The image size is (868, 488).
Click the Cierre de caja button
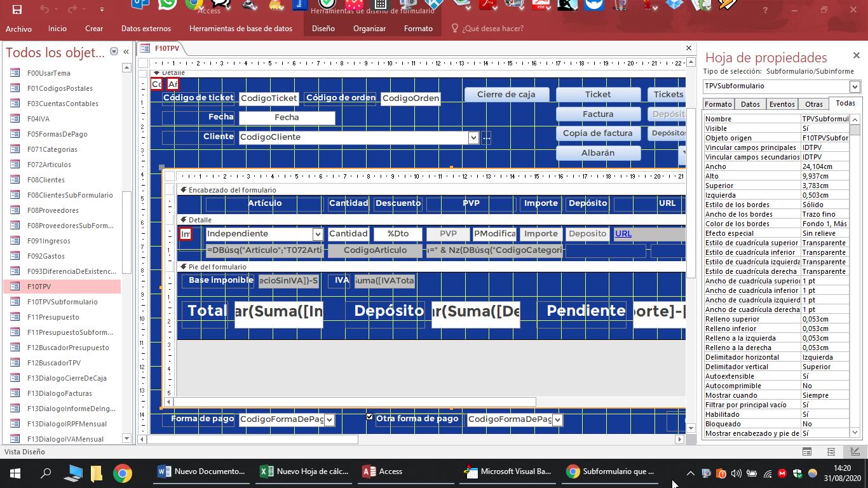[x=506, y=94]
